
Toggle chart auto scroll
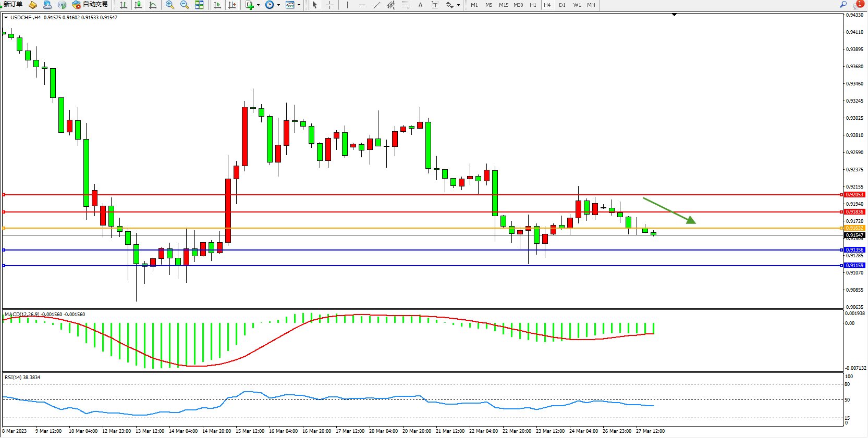point(217,5)
